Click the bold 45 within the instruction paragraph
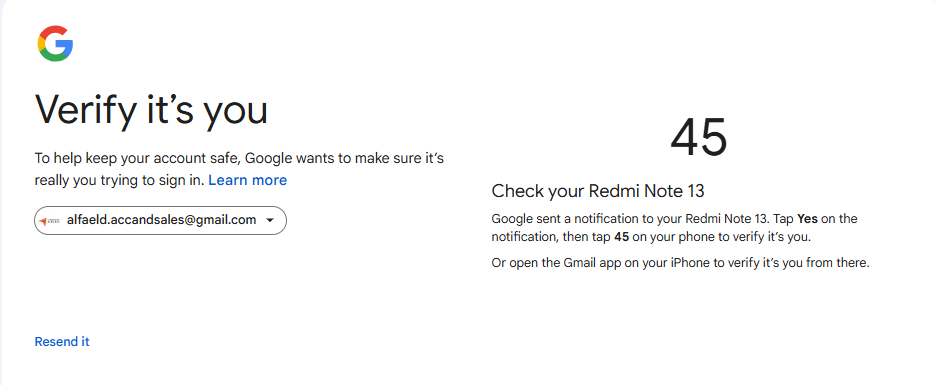Image resolution: width=935 pixels, height=385 pixels. [621, 237]
